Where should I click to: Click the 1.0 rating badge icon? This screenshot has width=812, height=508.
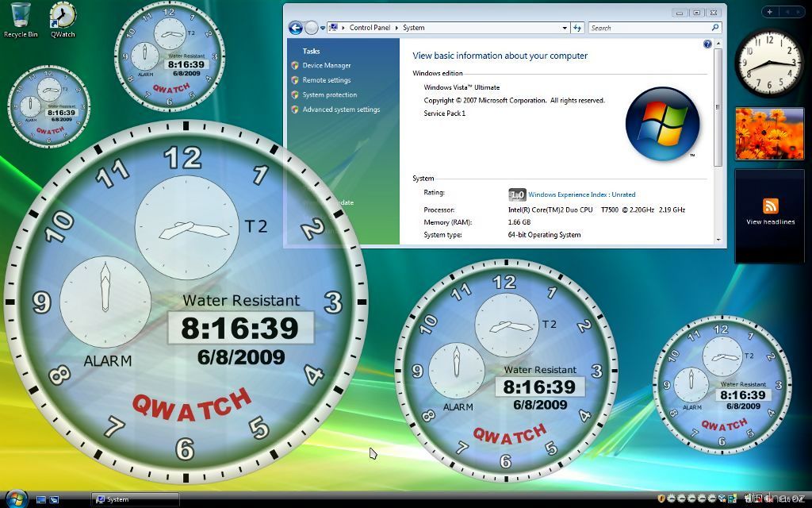(x=517, y=194)
